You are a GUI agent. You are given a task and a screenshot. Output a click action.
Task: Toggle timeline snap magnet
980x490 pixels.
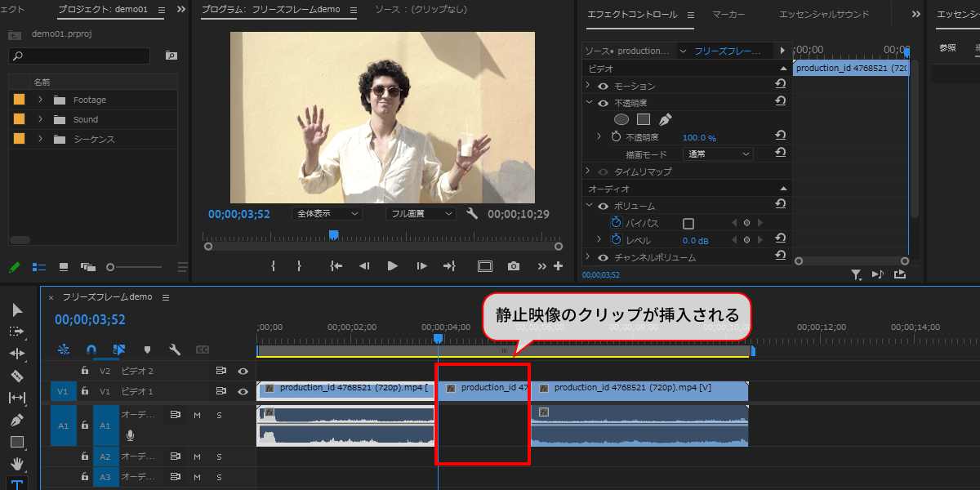[x=91, y=350]
